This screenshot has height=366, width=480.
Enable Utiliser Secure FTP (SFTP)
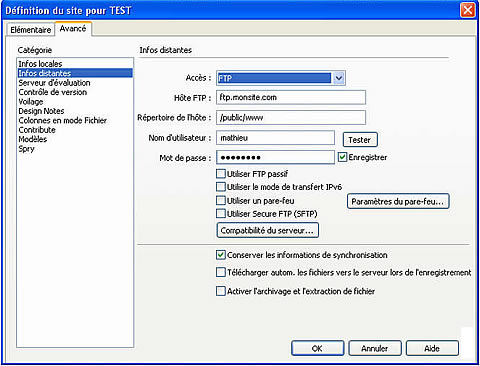point(221,213)
